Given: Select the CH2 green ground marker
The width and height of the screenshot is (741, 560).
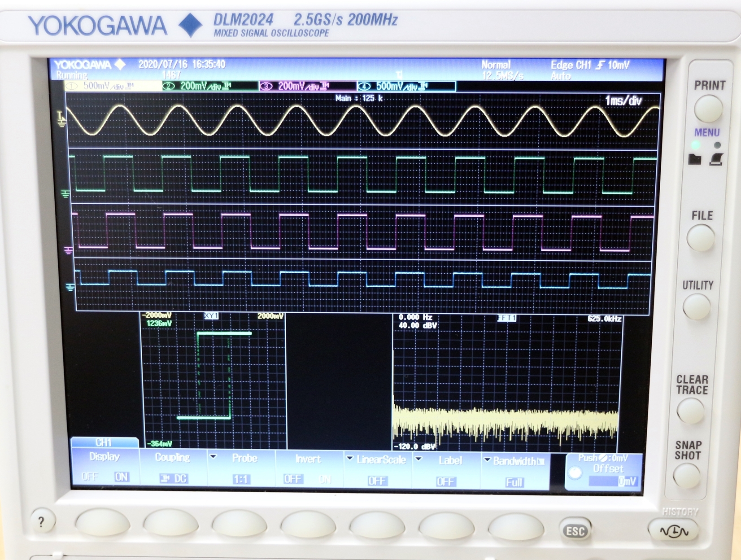Looking at the screenshot, I should click(65, 194).
